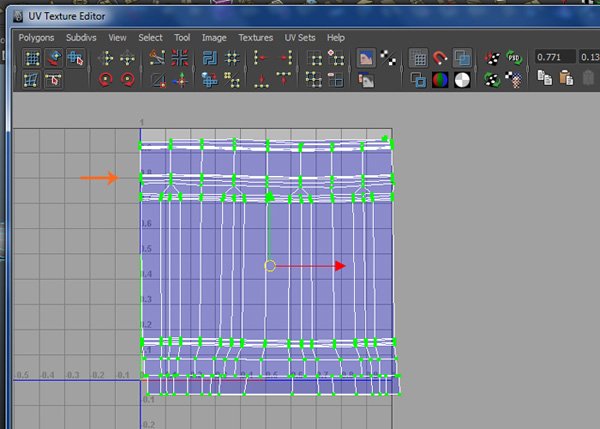Image resolution: width=600 pixels, height=429 pixels.
Task: Open the Tool menu
Action: pos(182,38)
